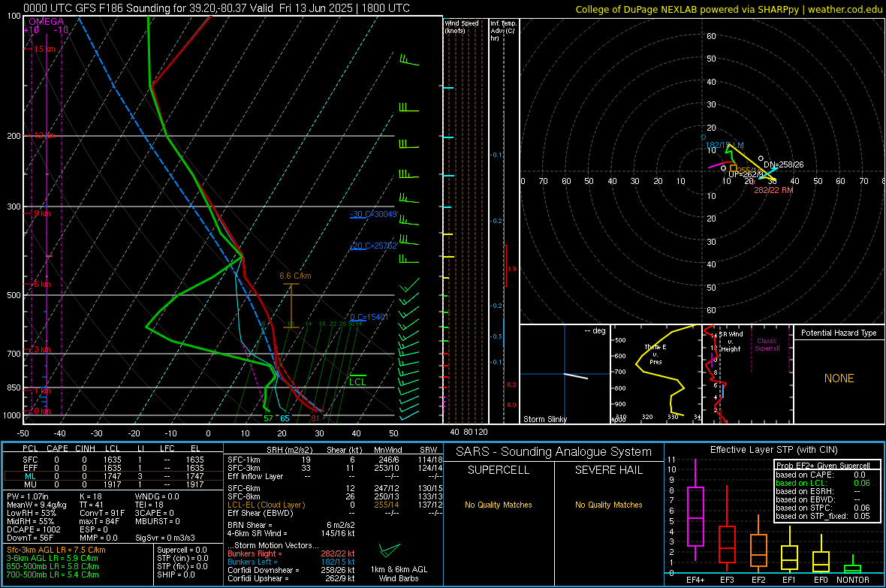Click the "ConvT = 91F" value

tap(102, 513)
